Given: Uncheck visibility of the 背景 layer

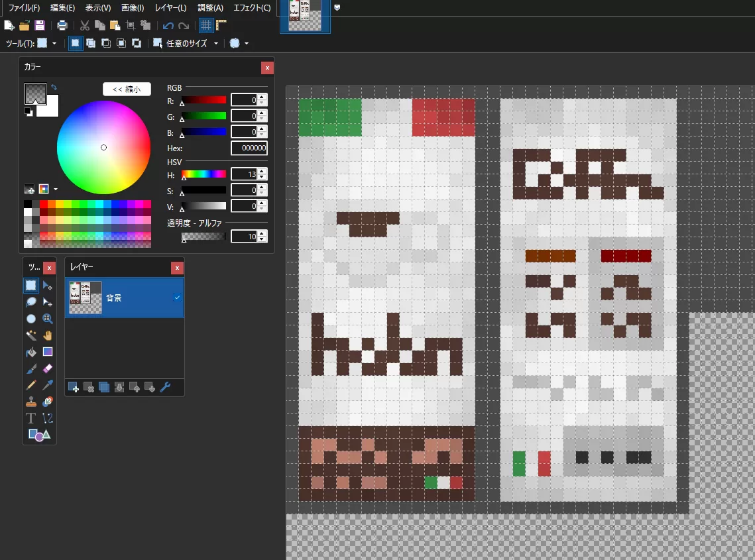Looking at the screenshot, I should (177, 298).
